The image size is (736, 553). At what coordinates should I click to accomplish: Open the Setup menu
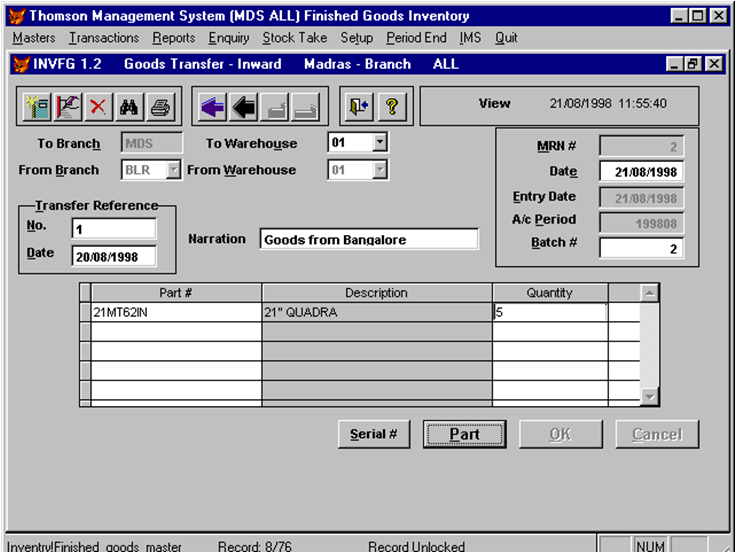tap(357, 38)
